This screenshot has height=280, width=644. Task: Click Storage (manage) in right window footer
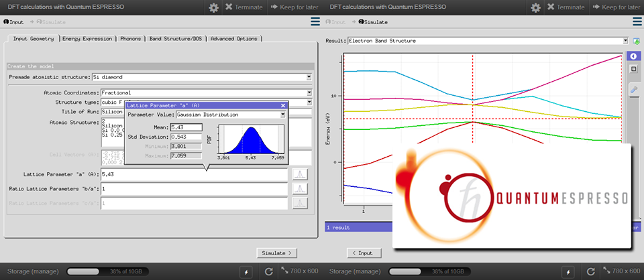[x=355, y=271]
